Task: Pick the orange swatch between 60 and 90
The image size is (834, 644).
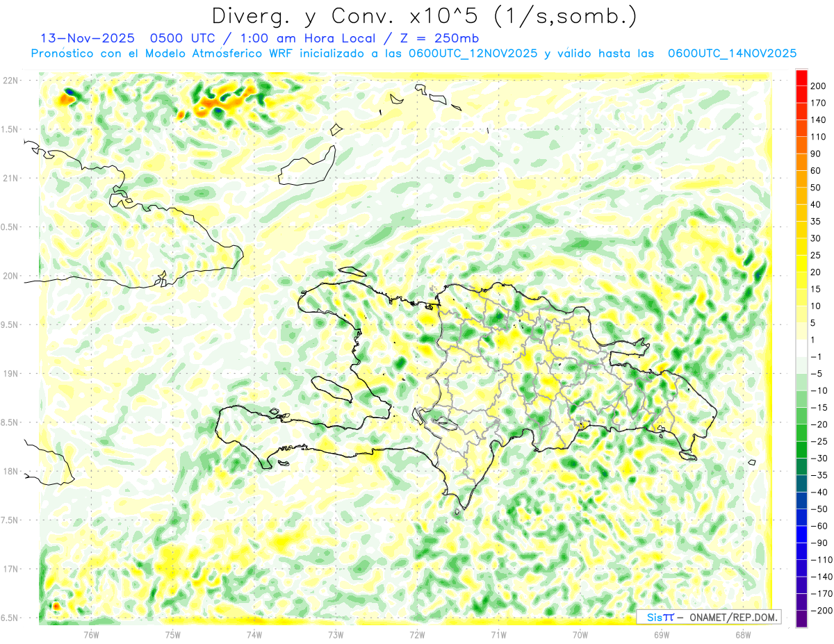Action: tap(802, 163)
